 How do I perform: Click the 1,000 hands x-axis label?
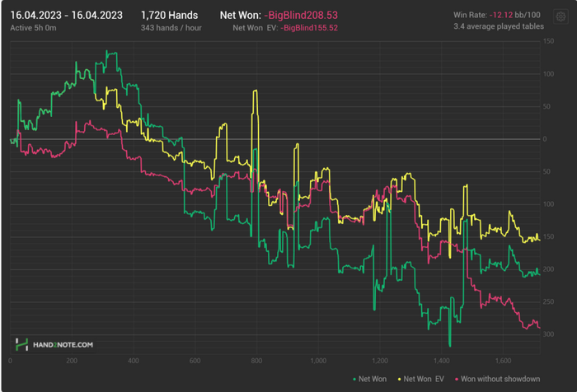tap(318, 361)
